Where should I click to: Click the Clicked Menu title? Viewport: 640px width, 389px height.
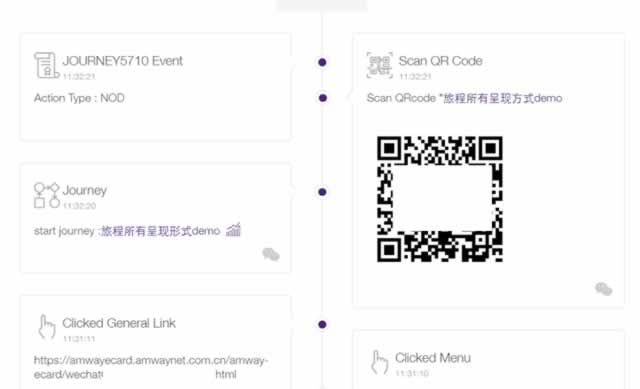(x=433, y=358)
